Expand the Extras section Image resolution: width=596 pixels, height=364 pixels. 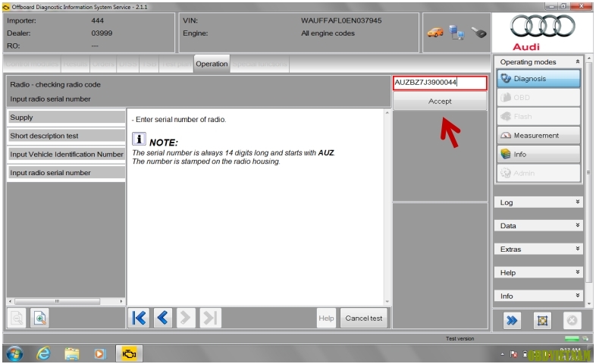click(538, 249)
